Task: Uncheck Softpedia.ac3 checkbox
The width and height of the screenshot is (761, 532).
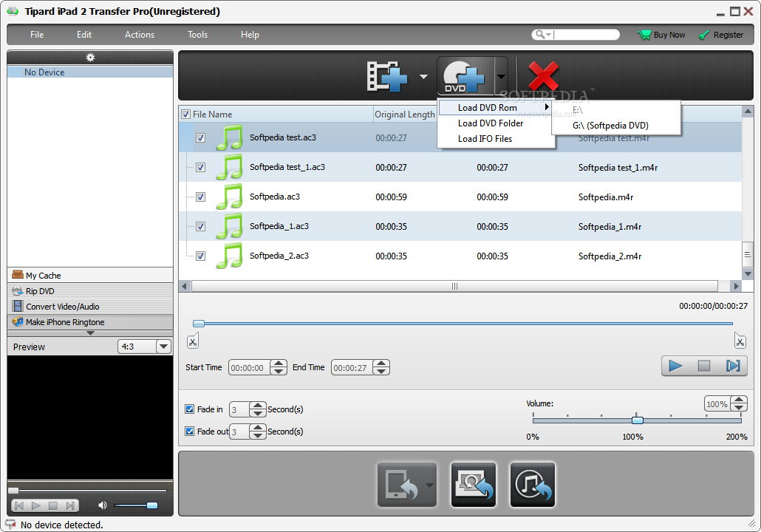Action: pyautogui.click(x=200, y=197)
